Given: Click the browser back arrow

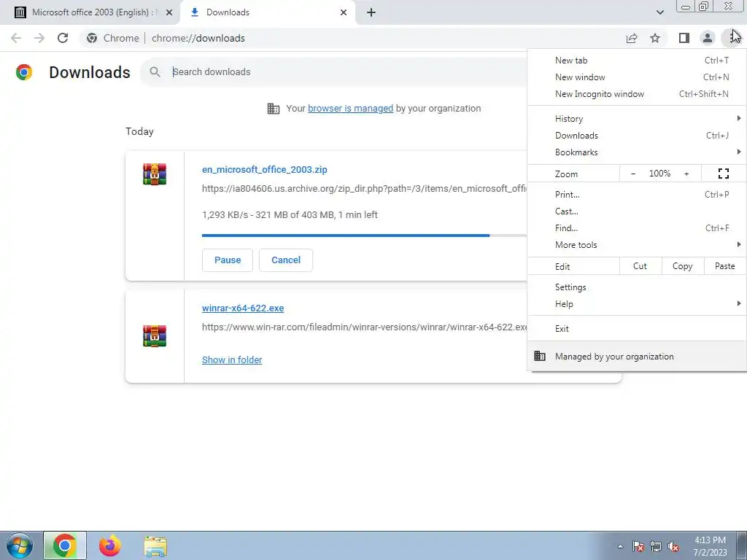Looking at the screenshot, I should (x=16, y=38).
